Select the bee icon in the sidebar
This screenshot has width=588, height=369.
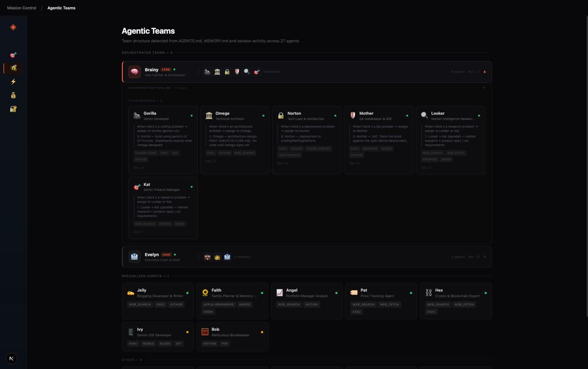[13, 68]
